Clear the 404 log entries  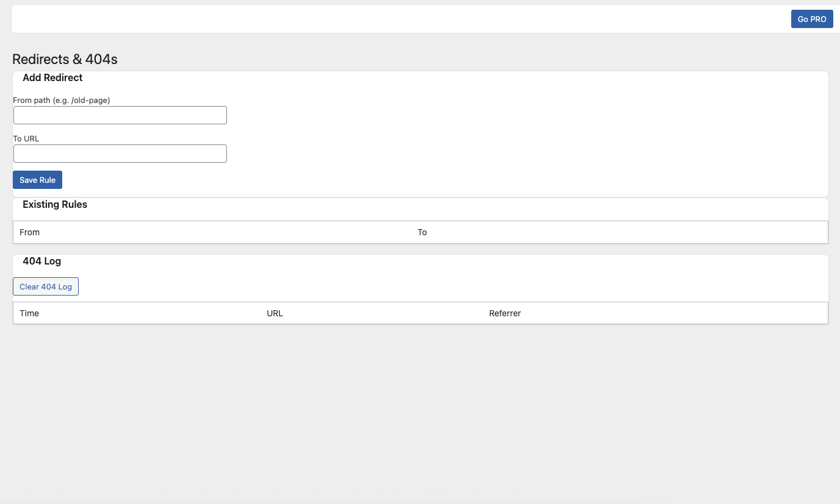[x=46, y=286]
